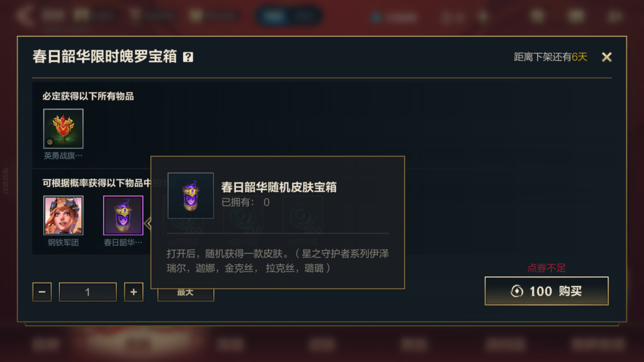Close the 春日韶华限时魄罗宝箱 dialog
The width and height of the screenshot is (644, 362).
pos(606,57)
